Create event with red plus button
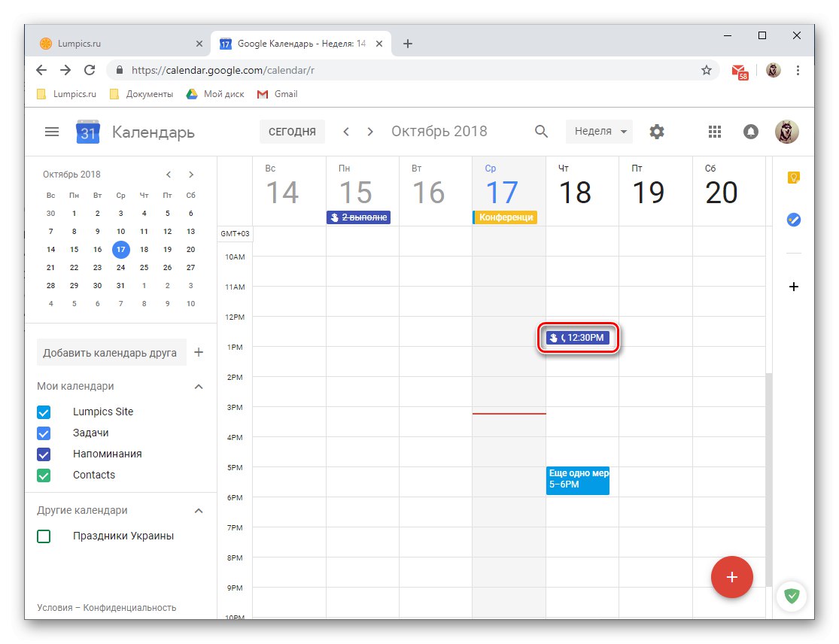The height and width of the screenshot is (644, 839). click(x=731, y=577)
